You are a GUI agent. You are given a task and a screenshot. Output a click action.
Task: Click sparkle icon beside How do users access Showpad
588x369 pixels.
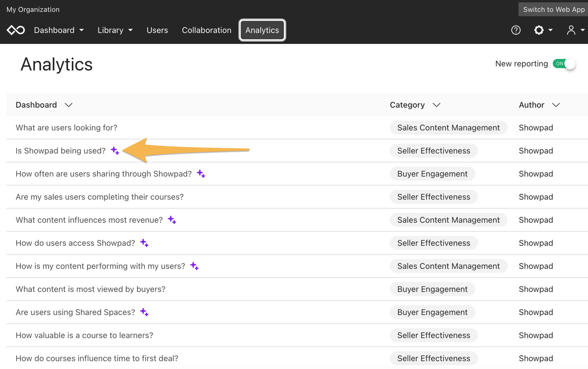tap(144, 243)
